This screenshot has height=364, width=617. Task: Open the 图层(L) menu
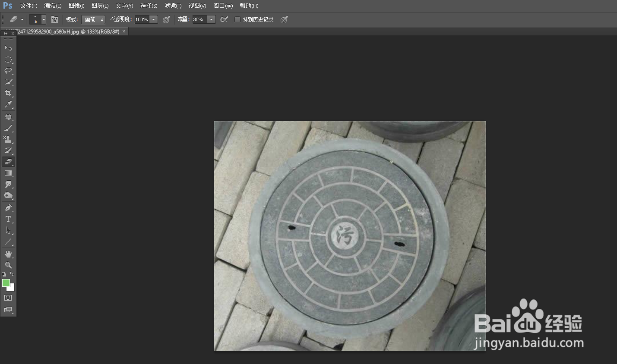tap(100, 6)
